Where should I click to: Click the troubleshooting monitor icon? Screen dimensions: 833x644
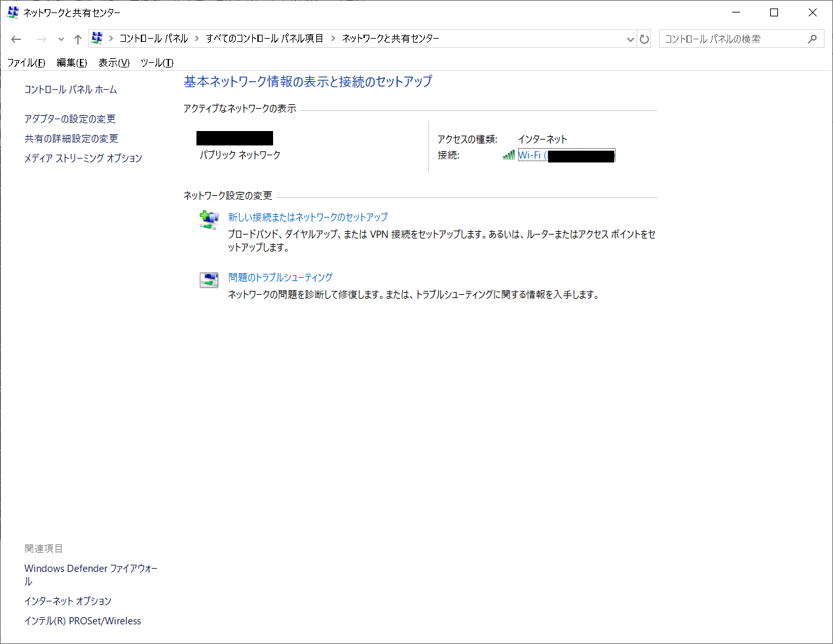click(209, 279)
